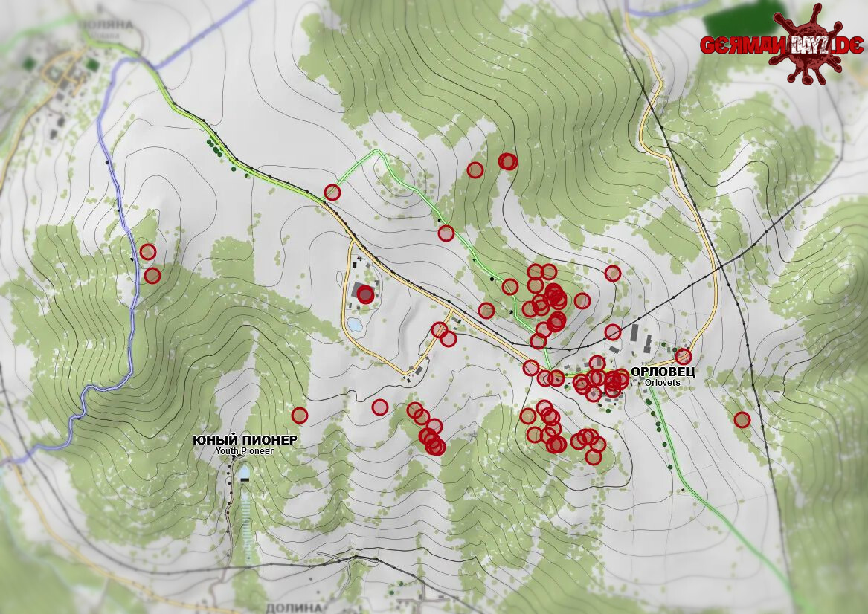Select the upper red marker beside the blue stream
The image size is (868, 614).
pos(148,252)
